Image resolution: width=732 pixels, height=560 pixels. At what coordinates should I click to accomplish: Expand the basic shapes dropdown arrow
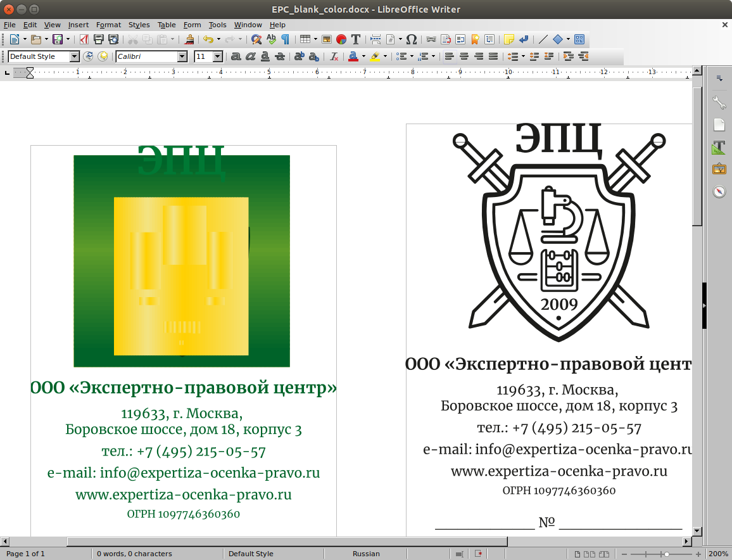(x=568, y=39)
